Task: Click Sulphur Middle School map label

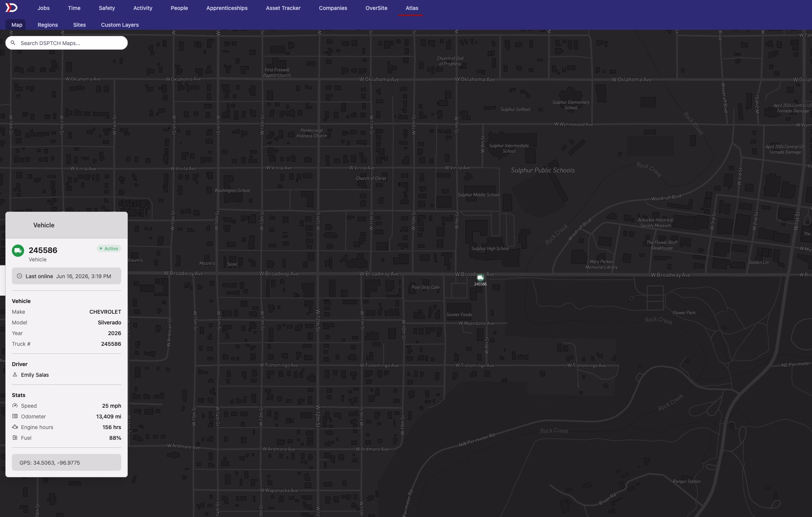Action: (478, 194)
